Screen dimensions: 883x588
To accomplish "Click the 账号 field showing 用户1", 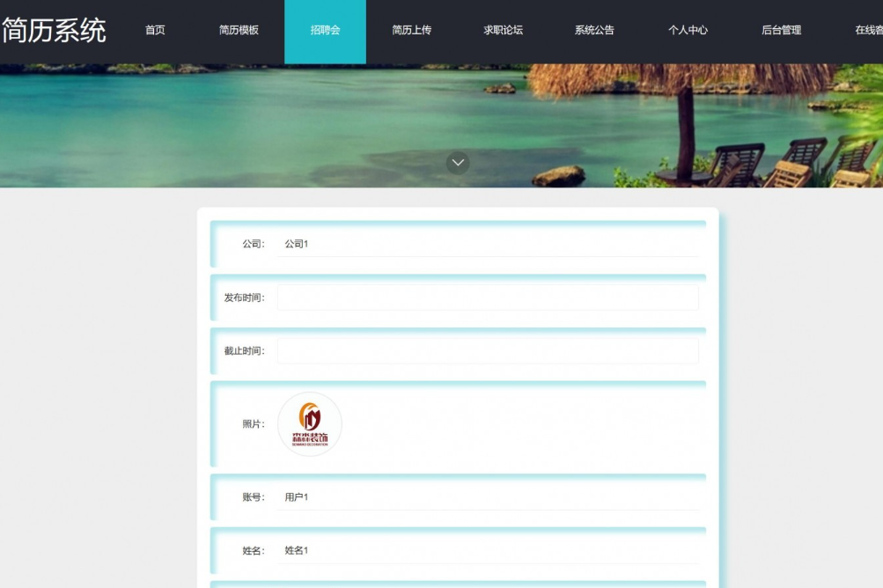I will tap(488, 497).
